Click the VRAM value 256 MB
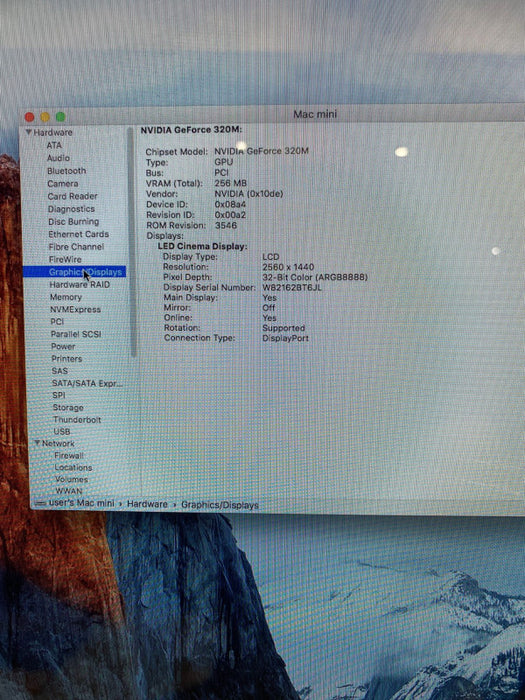Viewport: 525px width, 700px height. (x=230, y=183)
